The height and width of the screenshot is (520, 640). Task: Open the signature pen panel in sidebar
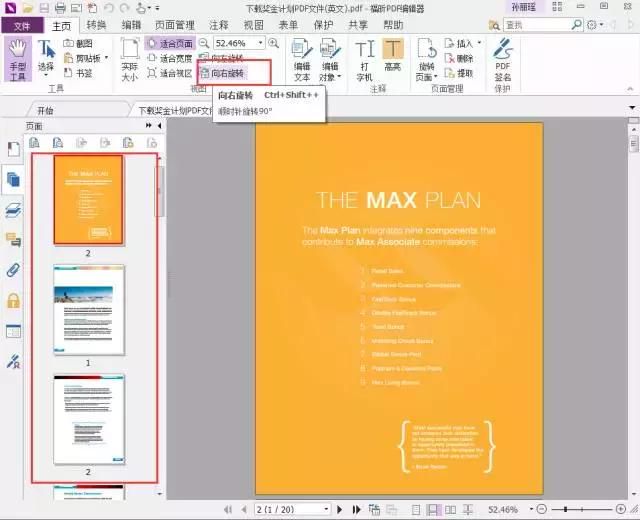(13, 361)
